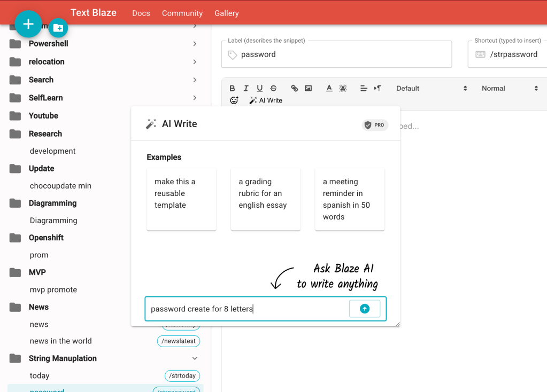The height and width of the screenshot is (392, 547).
Task: Toggle bold formatting
Action: (x=232, y=88)
